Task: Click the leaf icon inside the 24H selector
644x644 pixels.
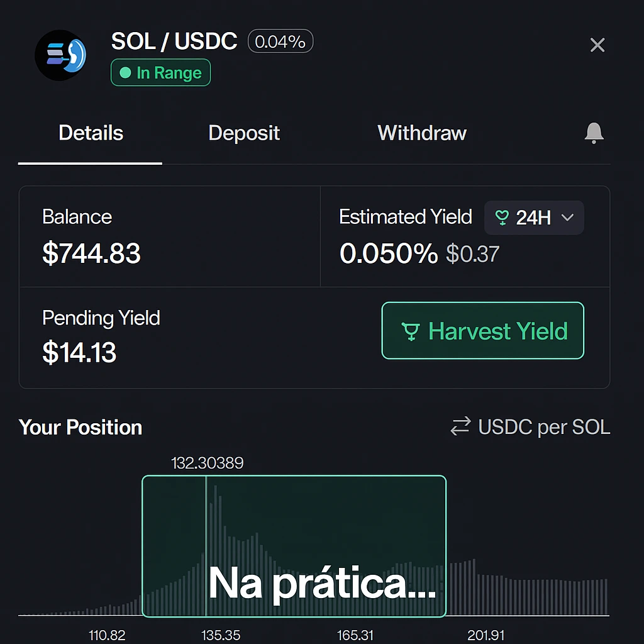Action: click(x=501, y=218)
